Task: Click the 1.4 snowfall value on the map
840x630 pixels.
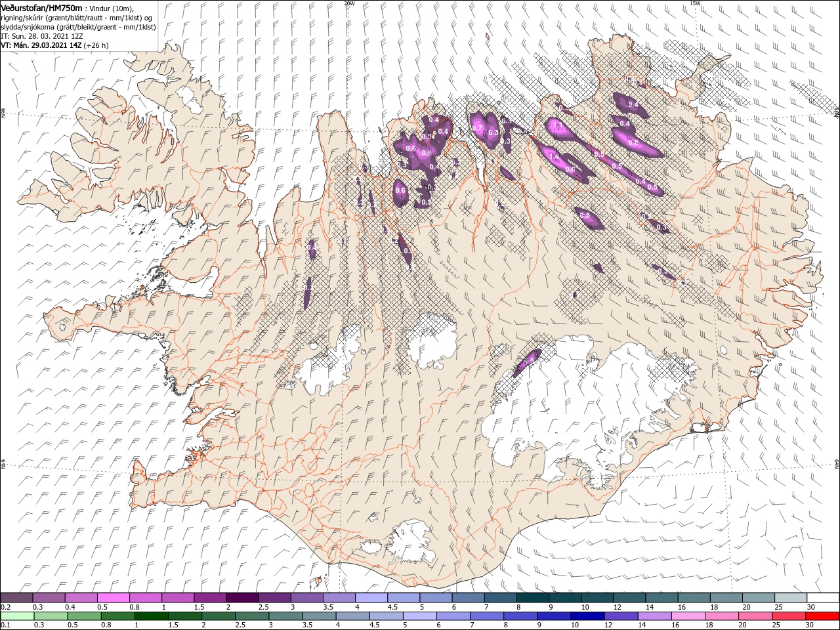Action: coord(554,157)
